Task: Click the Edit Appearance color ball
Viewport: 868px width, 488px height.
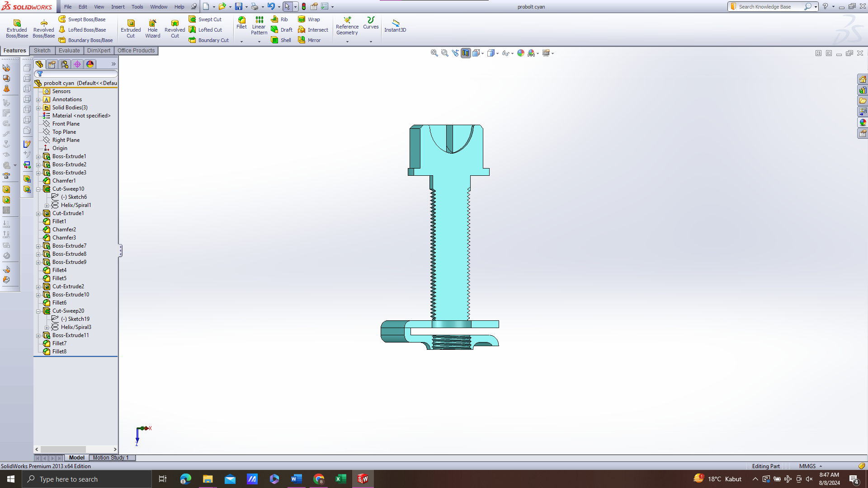Action: (521, 53)
